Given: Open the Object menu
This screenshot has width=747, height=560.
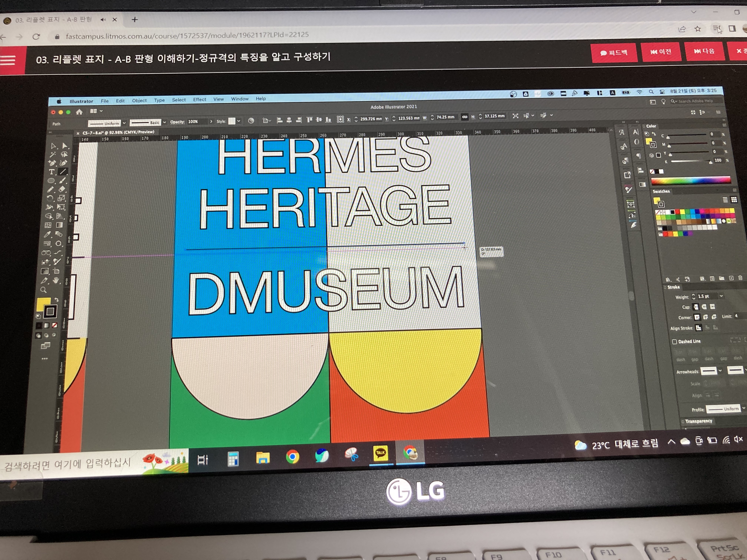Looking at the screenshot, I should pyautogui.click(x=139, y=101).
